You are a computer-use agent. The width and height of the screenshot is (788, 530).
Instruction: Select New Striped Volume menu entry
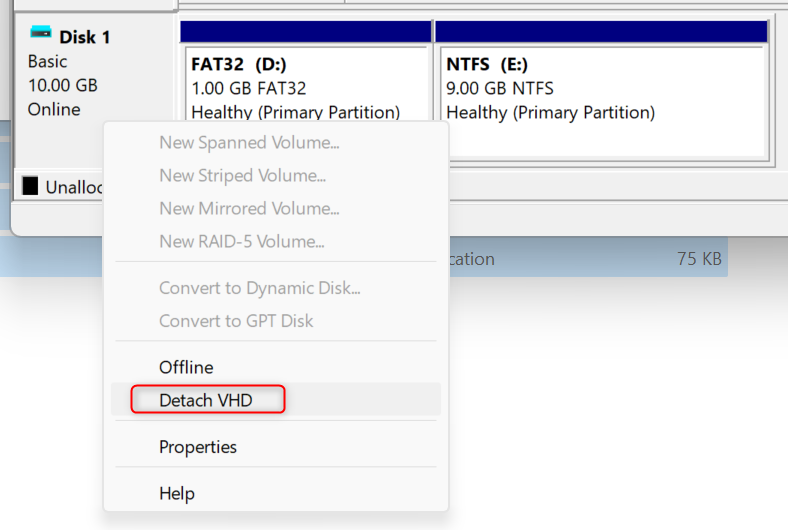click(243, 176)
